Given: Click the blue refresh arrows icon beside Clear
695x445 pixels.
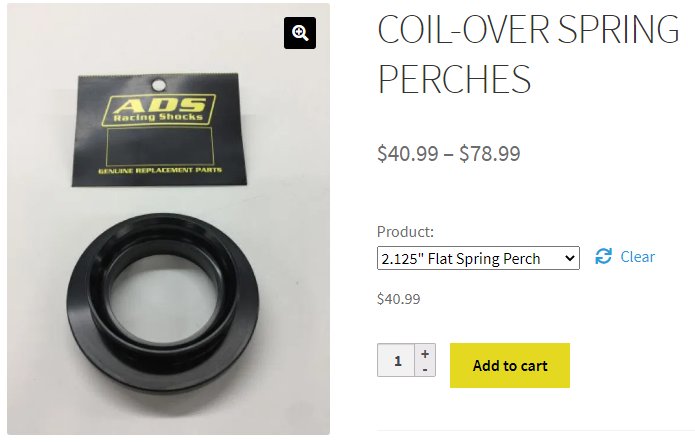Looking at the screenshot, I should click(603, 256).
